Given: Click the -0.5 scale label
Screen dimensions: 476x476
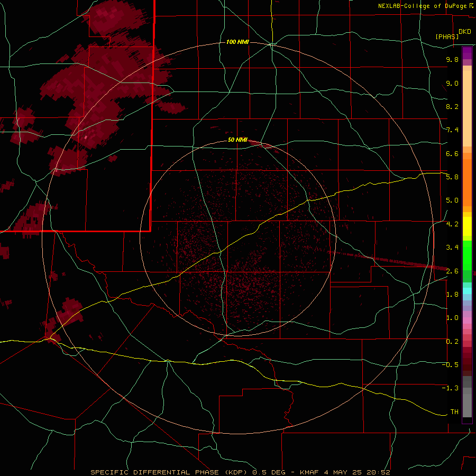Looking at the screenshot, I should click(450, 365).
